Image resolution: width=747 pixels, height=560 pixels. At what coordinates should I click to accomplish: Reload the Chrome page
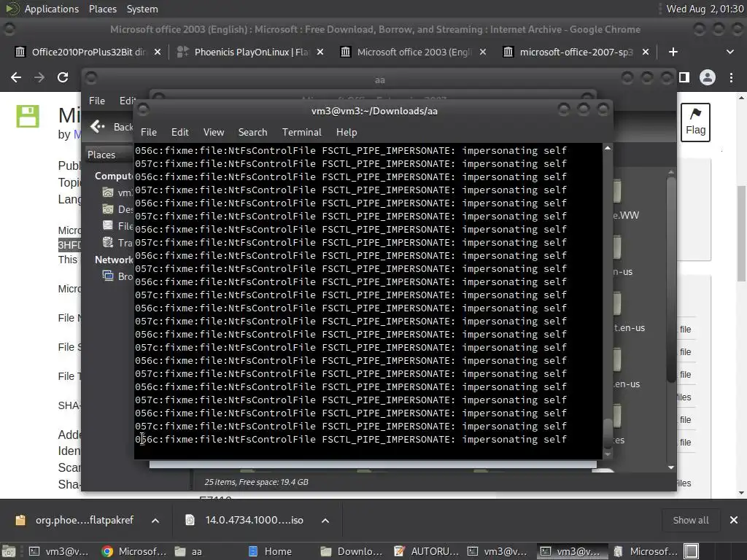click(63, 77)
